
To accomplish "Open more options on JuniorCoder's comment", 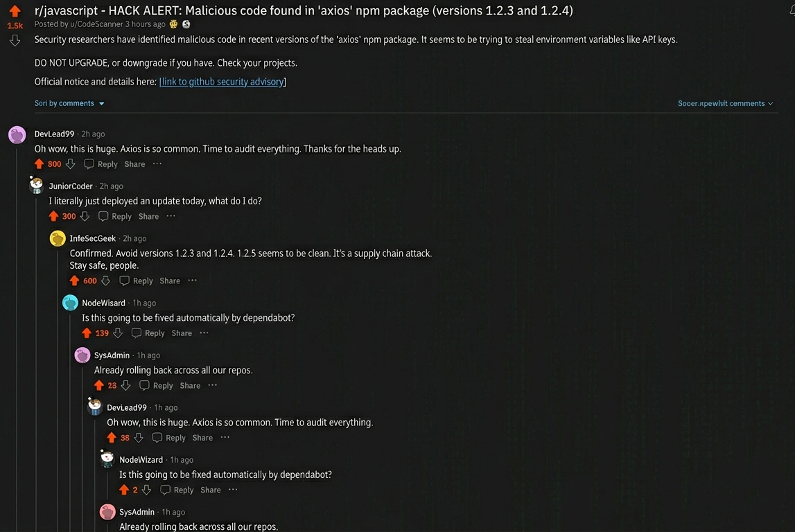I will point(171,216).
